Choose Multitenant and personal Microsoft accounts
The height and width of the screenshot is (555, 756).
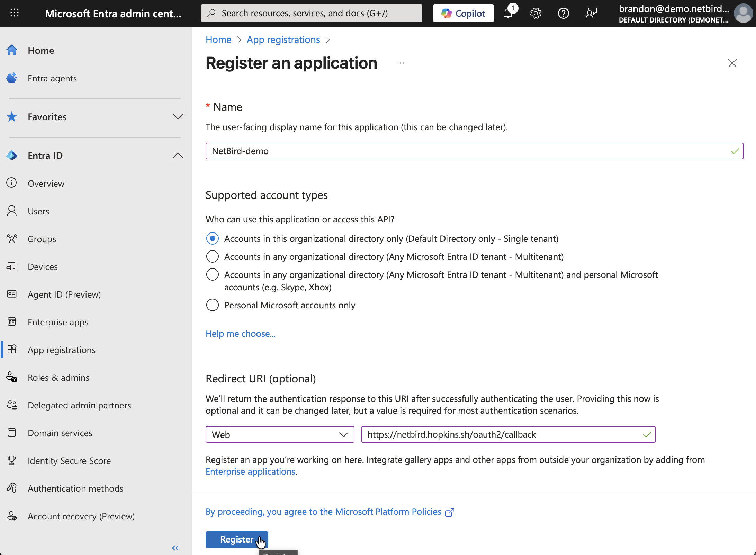coord(213,274)
